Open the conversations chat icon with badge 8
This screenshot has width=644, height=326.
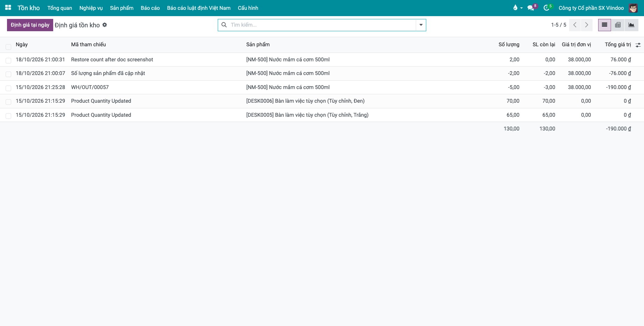point(531,8)
